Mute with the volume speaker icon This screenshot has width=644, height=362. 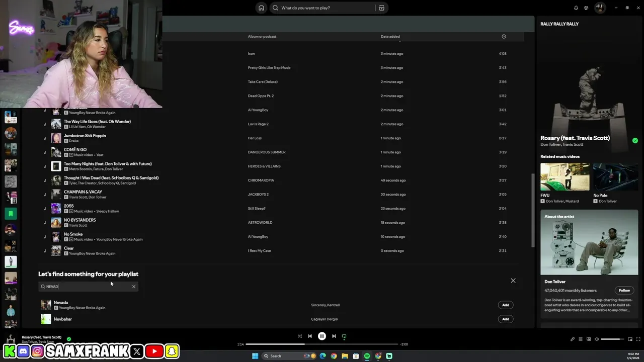click(597, 339)
